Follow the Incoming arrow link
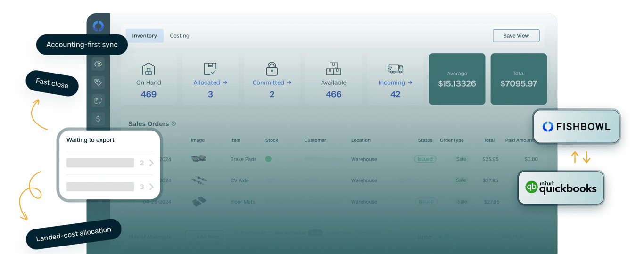644x254 pixels. pyautogui.click(x=395, y=82)
